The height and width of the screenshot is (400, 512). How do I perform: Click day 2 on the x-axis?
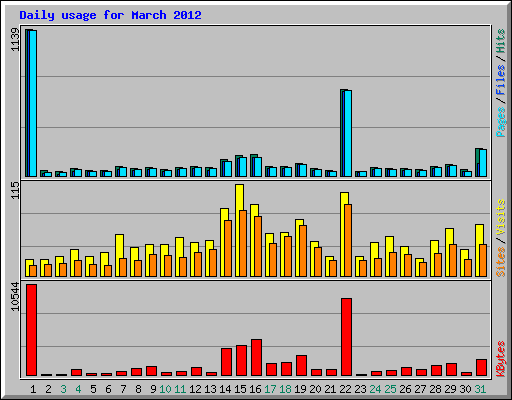click(x=48, y=389)
